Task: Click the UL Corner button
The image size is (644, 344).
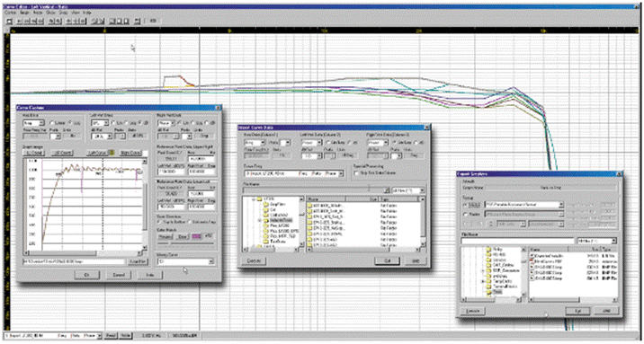Action: click(x=34, y=153)
